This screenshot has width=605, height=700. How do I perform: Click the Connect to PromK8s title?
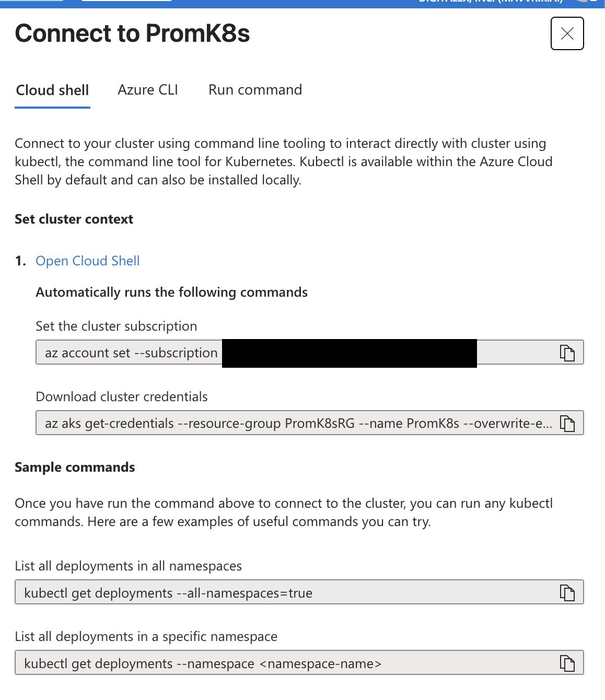(x=132, y=33)
